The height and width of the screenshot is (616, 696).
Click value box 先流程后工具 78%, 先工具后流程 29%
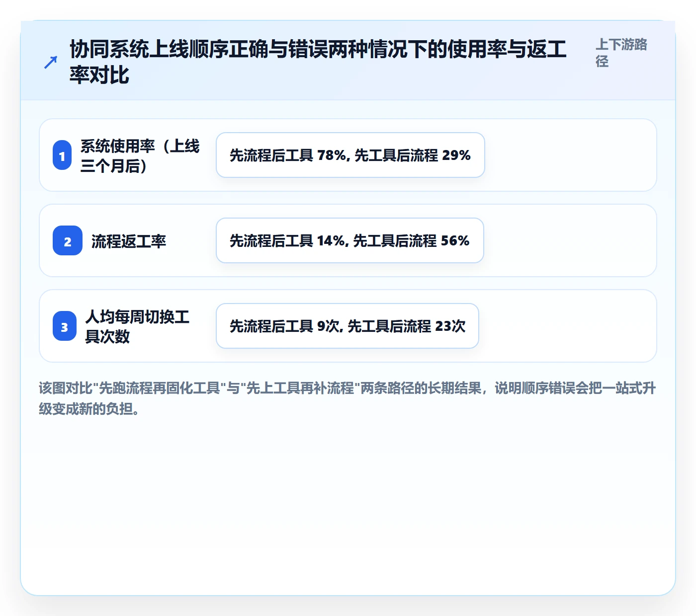[350, 155]
